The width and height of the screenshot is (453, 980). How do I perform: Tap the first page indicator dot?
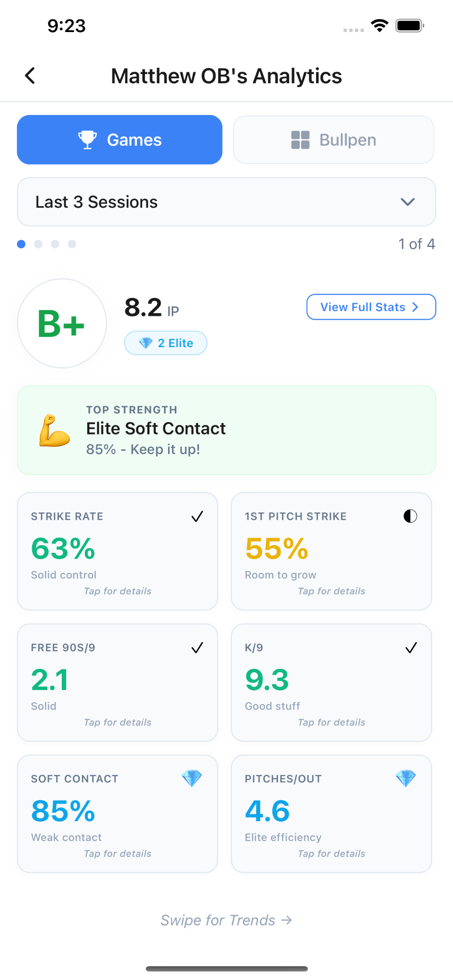pyautogui.click(x=21, y=244)
